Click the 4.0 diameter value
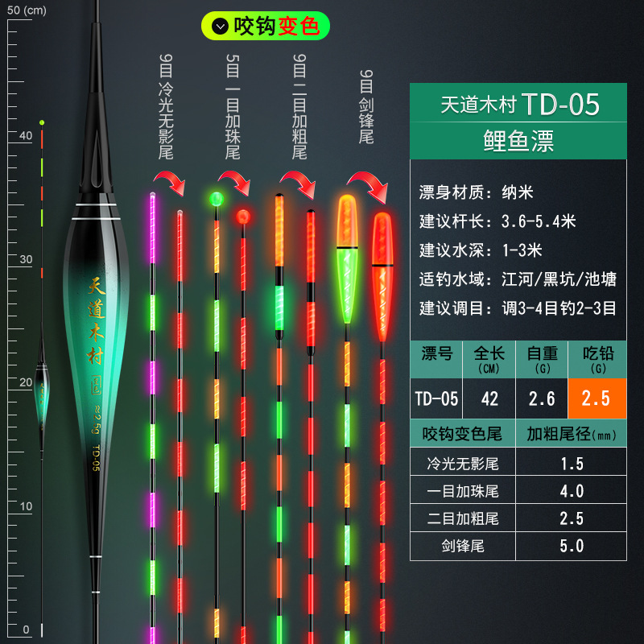The width and height of the screenshot is (644, 644). (572, 491)
